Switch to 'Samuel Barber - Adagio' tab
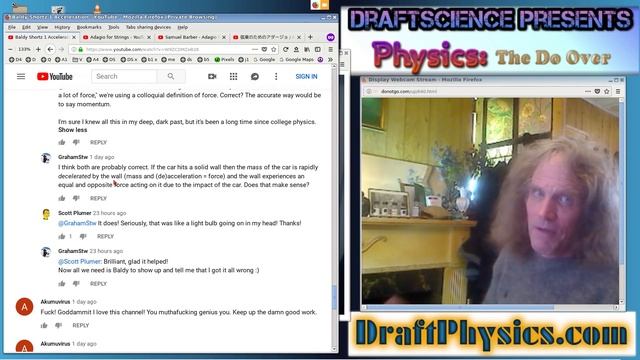Viewport: 640px width, 360px height. [191, 37]
